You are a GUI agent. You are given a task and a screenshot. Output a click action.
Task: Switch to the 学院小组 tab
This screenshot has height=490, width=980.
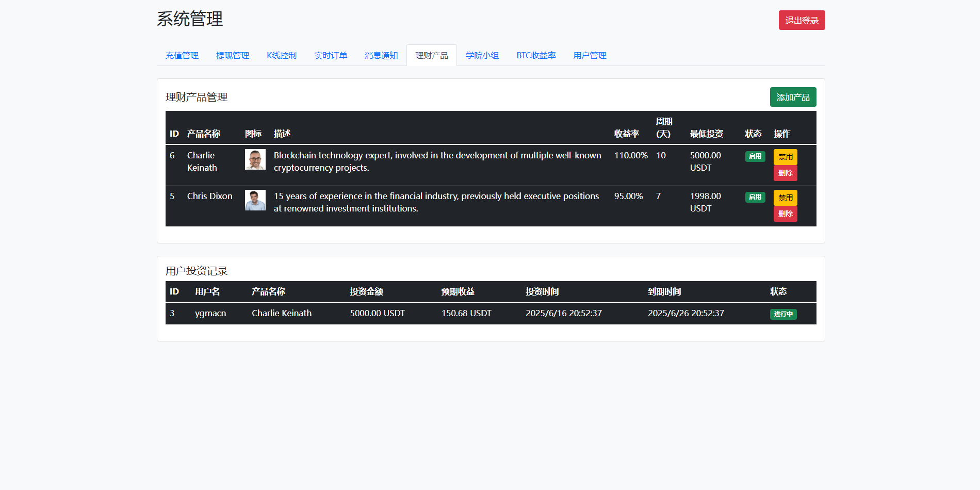pos(482,55)
